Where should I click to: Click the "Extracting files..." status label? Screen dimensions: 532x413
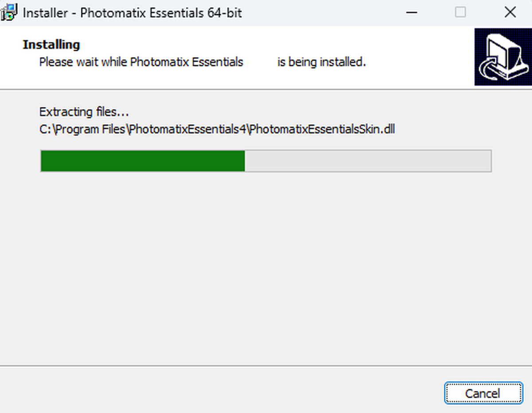(84, 112)
